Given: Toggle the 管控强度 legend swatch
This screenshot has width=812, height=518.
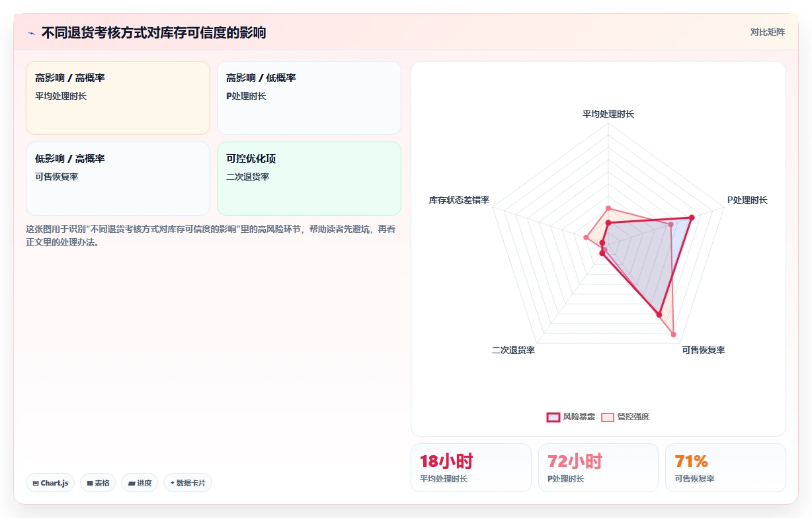Looking at the screenshot, I should (x=608, y=417).
